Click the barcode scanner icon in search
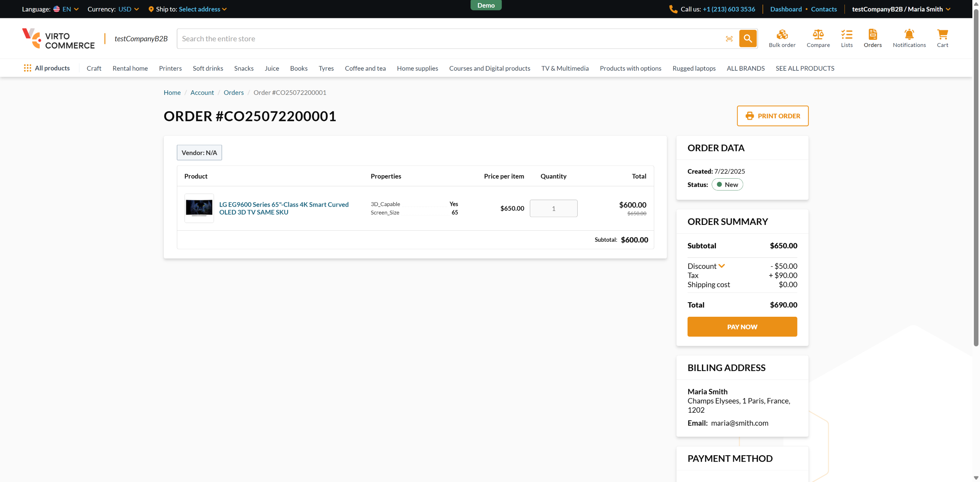 729,39
